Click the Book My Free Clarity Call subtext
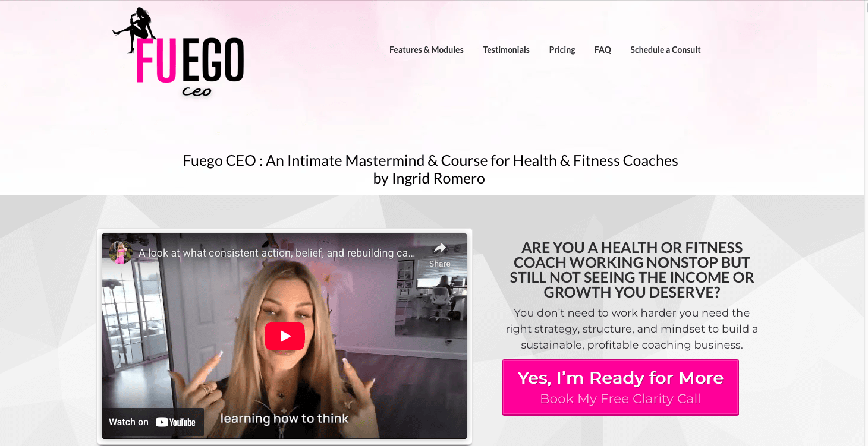The height and width of the screenshot is (446, 868). 620,399
